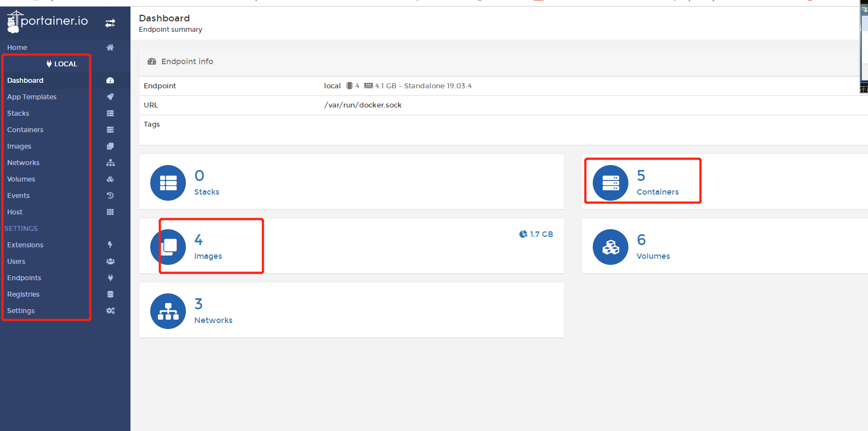This screenshot has height=431, width=868.
Task: Click the Standalone 19.03.4 text
Action: coord(438,86)
